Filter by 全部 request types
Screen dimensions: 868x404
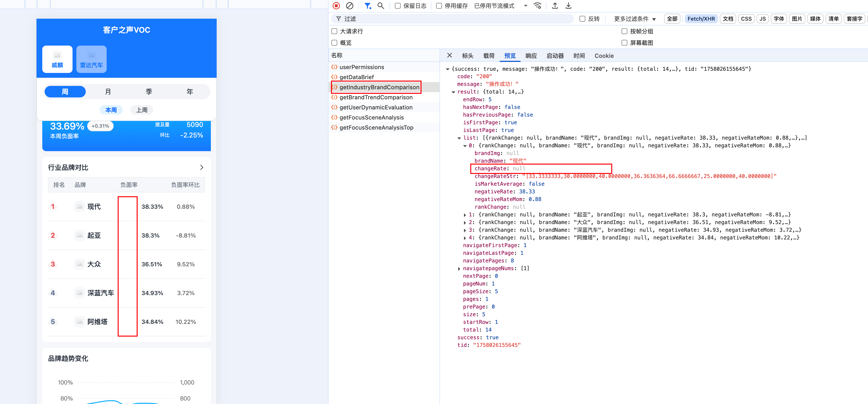pos(672,19)
